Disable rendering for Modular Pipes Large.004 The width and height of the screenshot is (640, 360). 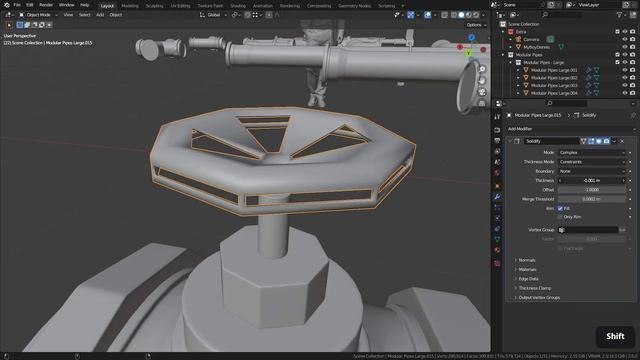pos(632,93)
